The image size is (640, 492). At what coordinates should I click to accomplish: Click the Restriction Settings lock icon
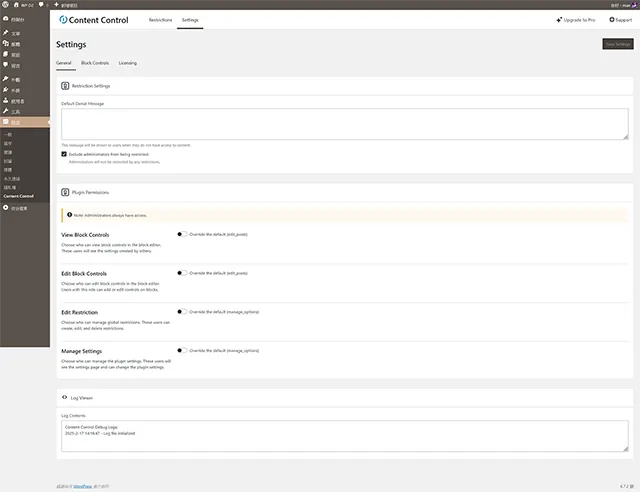coord(65,86)
